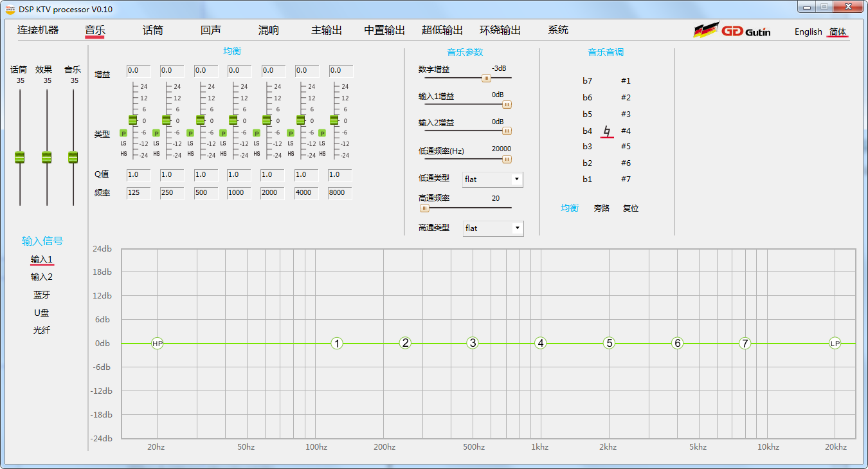Open the 主输出 tab
868x469 pixels.
(x=327, y=30)
